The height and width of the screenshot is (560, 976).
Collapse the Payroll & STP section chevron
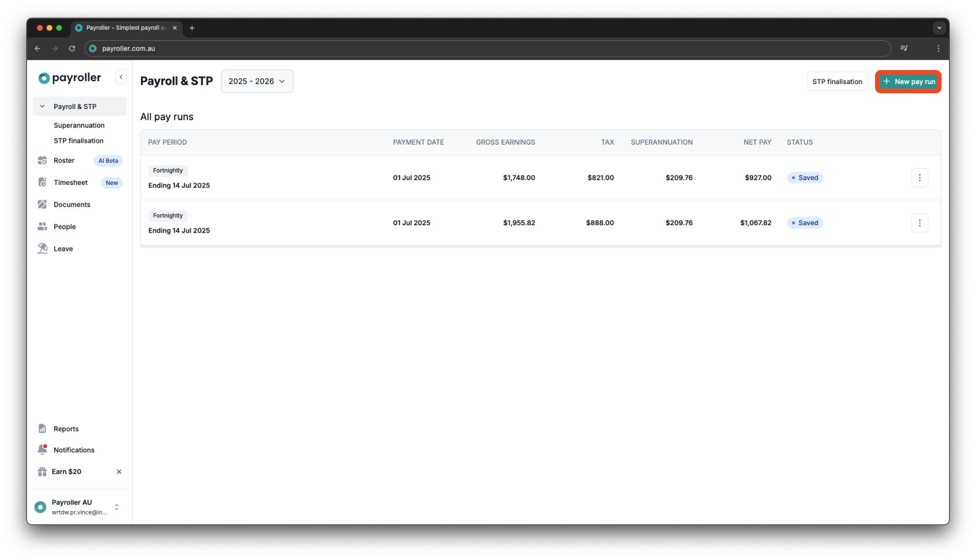tap(41, 106)
